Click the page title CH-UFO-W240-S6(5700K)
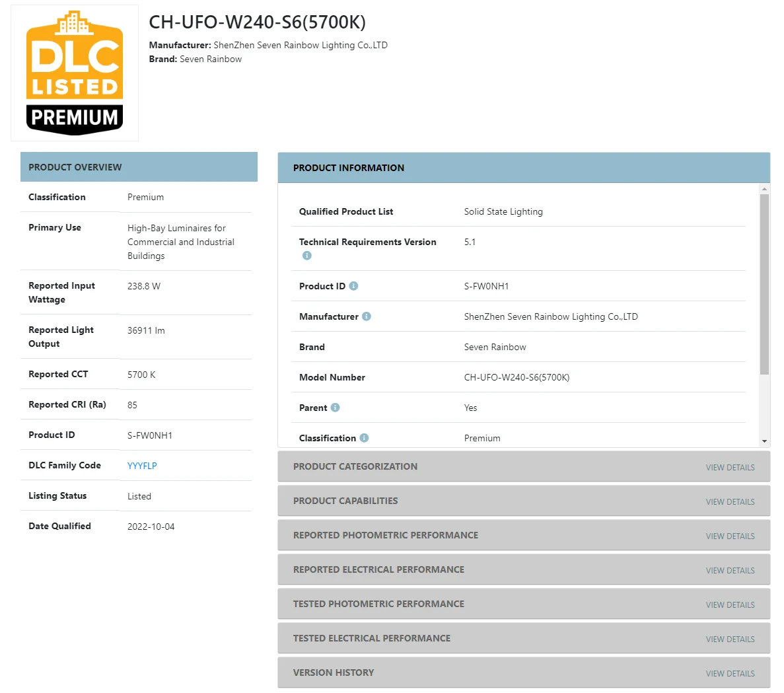 click(x=258, y=22)
